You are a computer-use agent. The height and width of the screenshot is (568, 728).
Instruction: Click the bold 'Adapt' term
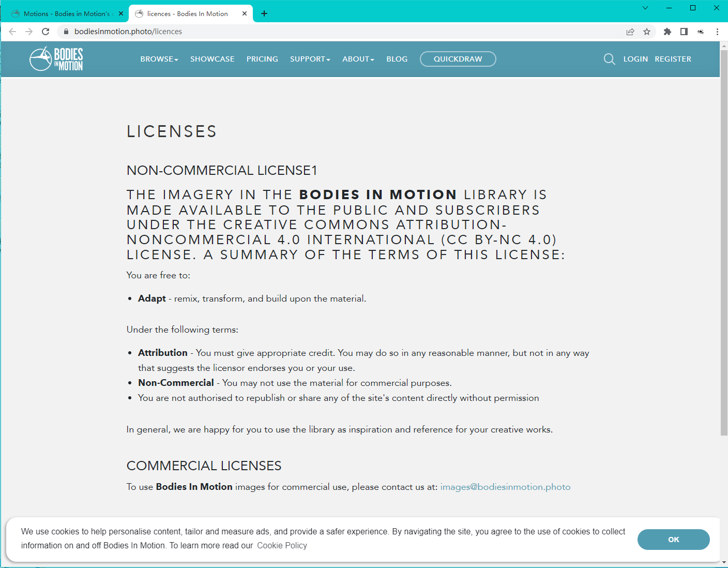(152, 298)
